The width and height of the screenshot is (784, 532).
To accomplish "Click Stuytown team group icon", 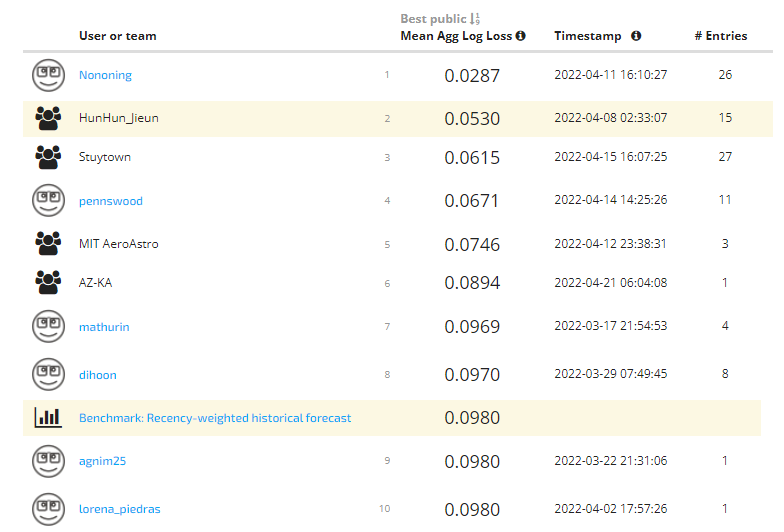I will [48, 157].
